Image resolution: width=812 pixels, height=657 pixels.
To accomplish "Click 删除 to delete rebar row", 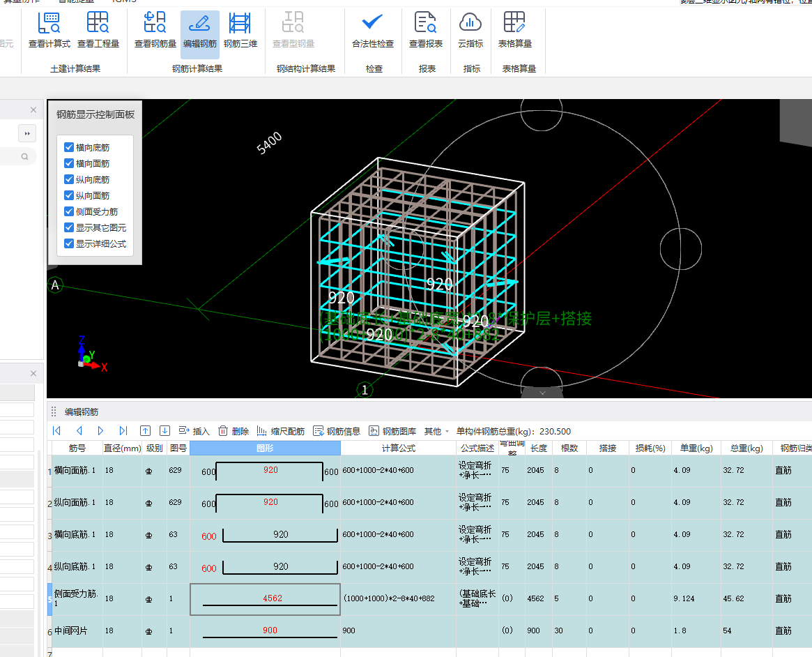I will pos(233,431).
